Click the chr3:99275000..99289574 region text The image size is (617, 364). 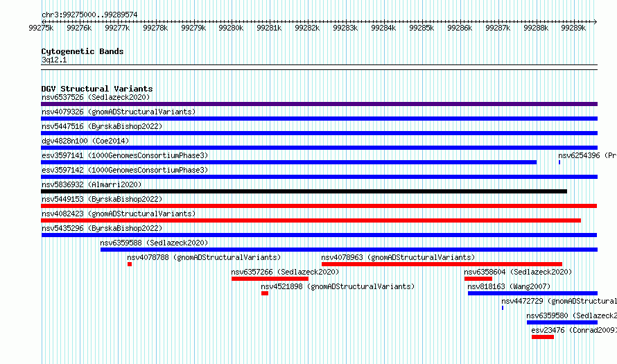(x=89, y=15)
